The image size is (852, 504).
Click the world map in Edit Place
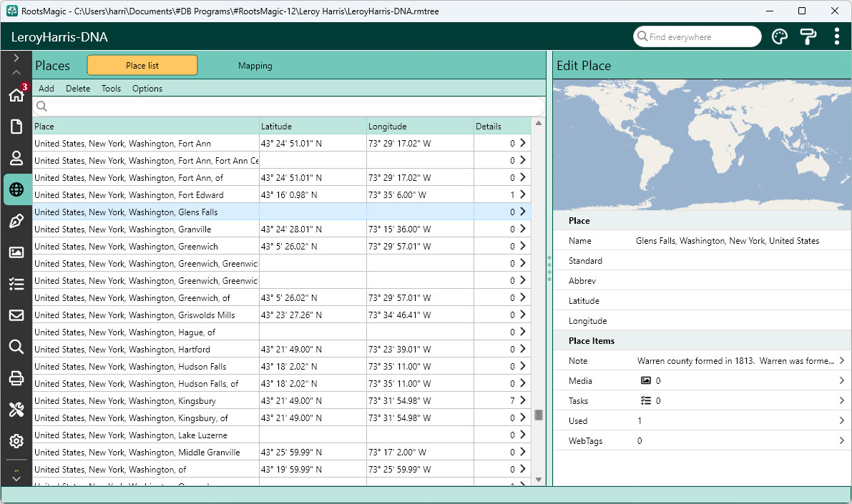[702, 145]
